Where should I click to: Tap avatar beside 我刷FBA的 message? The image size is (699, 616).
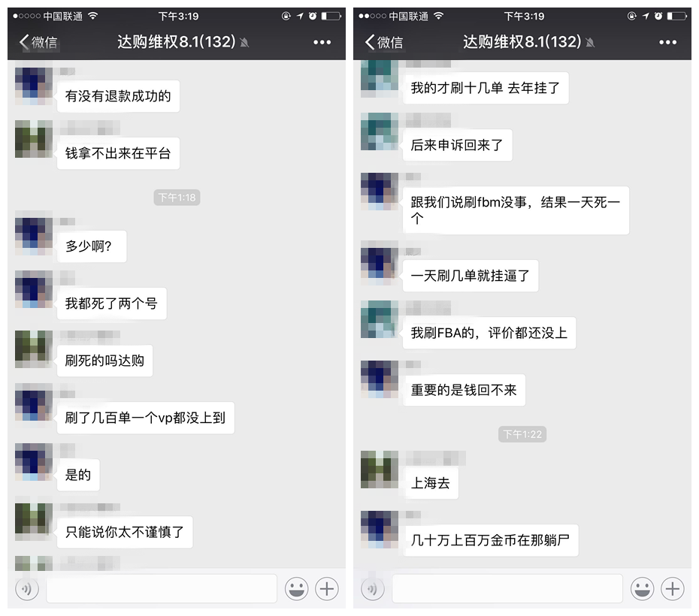coord(380,319)
